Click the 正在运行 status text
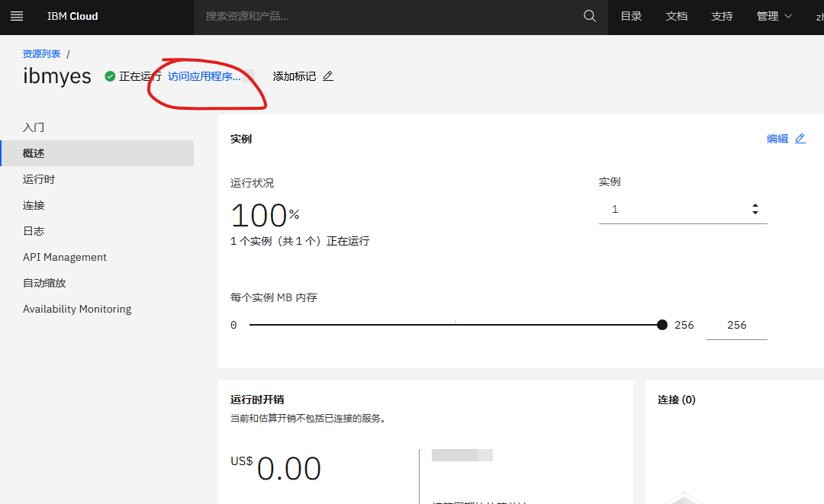The width and height of the screenshot is (824, 504). pos(140,77)
